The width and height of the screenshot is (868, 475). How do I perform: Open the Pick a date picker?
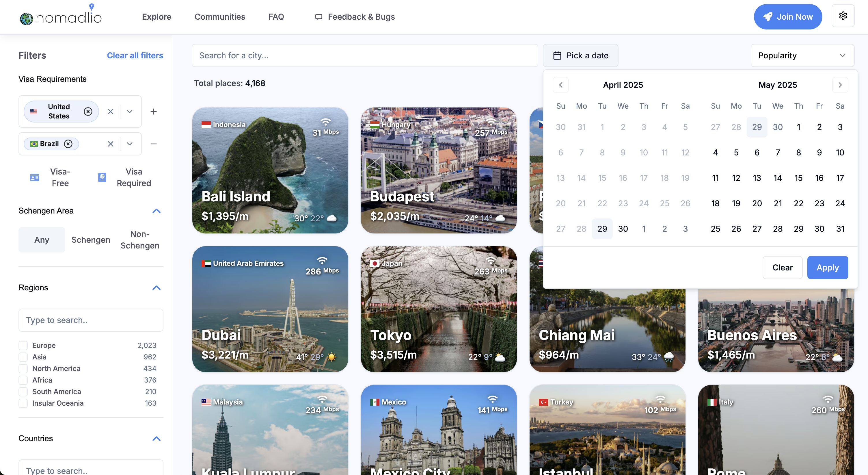581,56
